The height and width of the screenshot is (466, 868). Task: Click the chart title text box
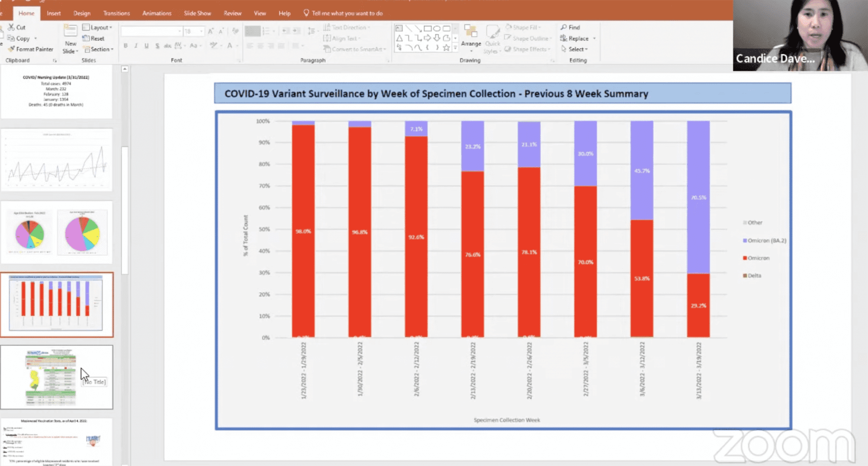click(x=503, y=93)
